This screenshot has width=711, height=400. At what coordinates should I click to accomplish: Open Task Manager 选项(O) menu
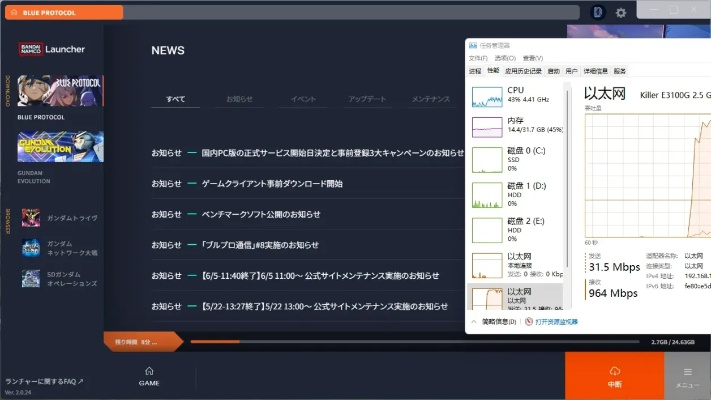coord(505,58)
